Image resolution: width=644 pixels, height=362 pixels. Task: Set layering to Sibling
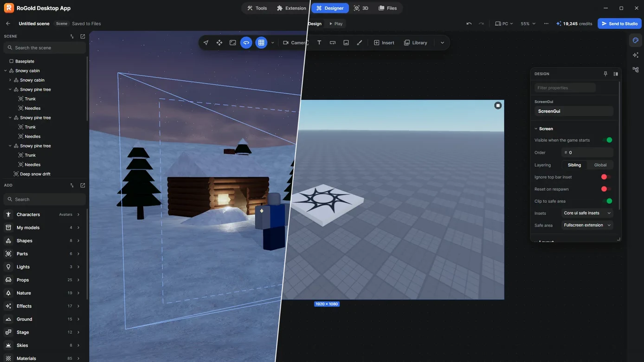(574, 165)
